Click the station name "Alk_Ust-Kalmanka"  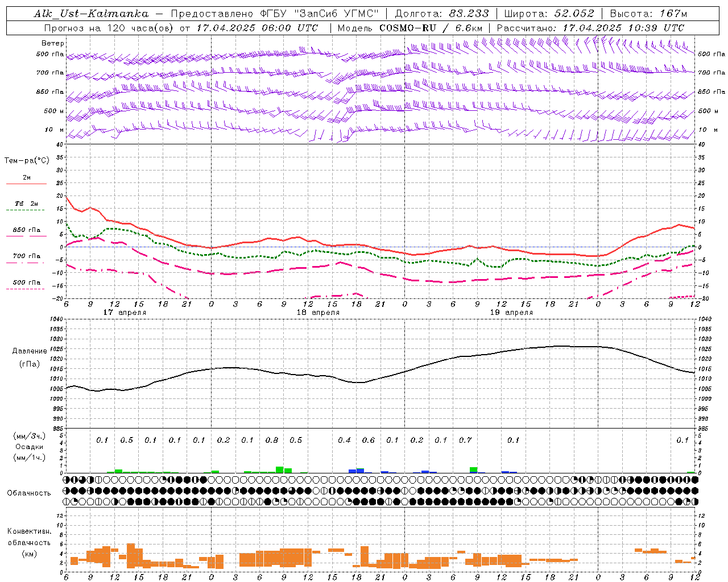pyautogui.click(x=91, y=14)
